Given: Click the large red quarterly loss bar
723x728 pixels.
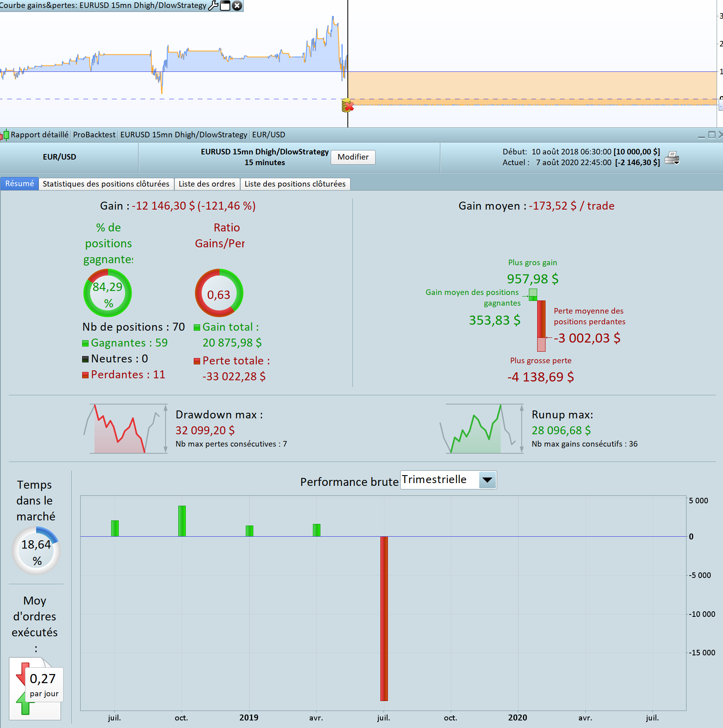Looking at the screenshot, I should pyautogui.click(x=384, y=618).
